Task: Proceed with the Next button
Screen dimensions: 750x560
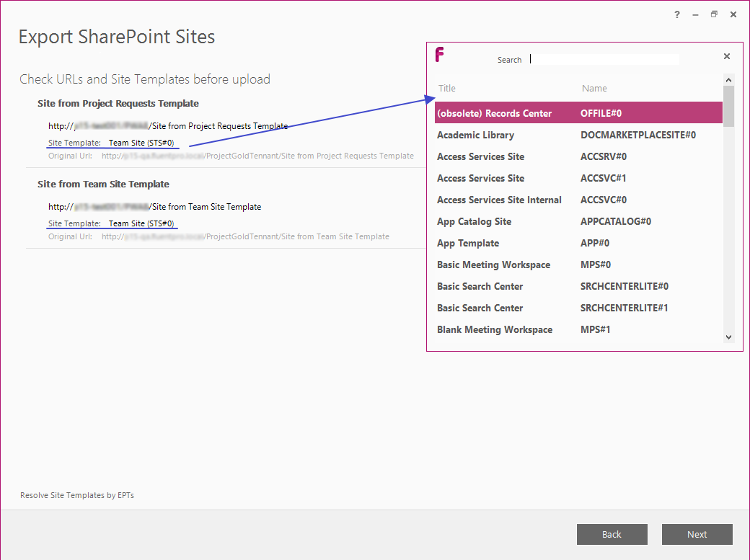Action: [x=697, y=534]
